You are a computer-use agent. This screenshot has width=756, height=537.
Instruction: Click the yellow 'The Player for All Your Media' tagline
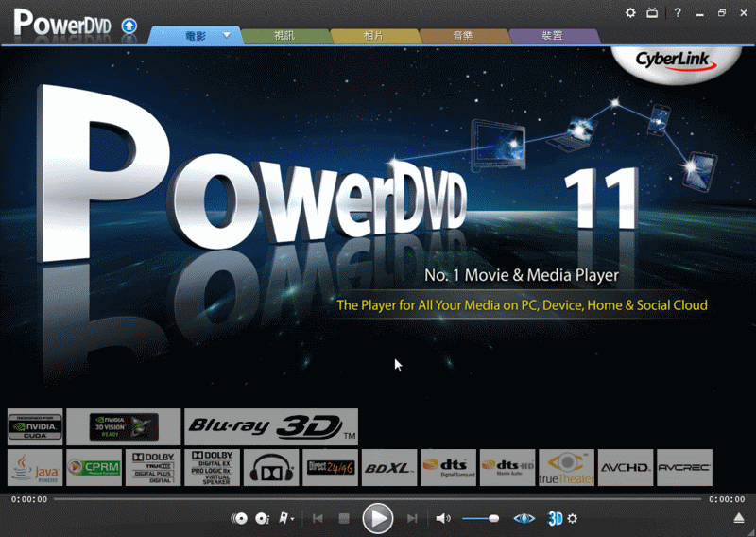[x=523, y=305]
